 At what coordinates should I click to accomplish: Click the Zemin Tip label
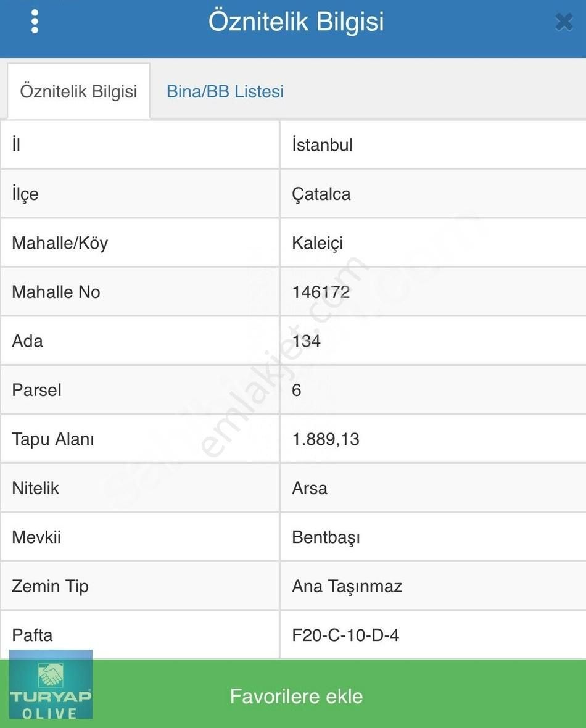pyautogui.click(x=50, y=586)
